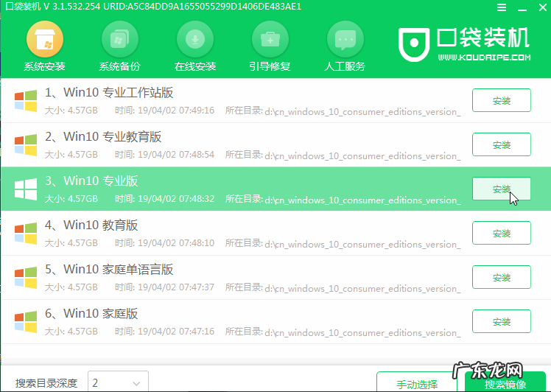Click timestamp 19/04/02 07:49:16
551x392 pixels.
(176, 111)
